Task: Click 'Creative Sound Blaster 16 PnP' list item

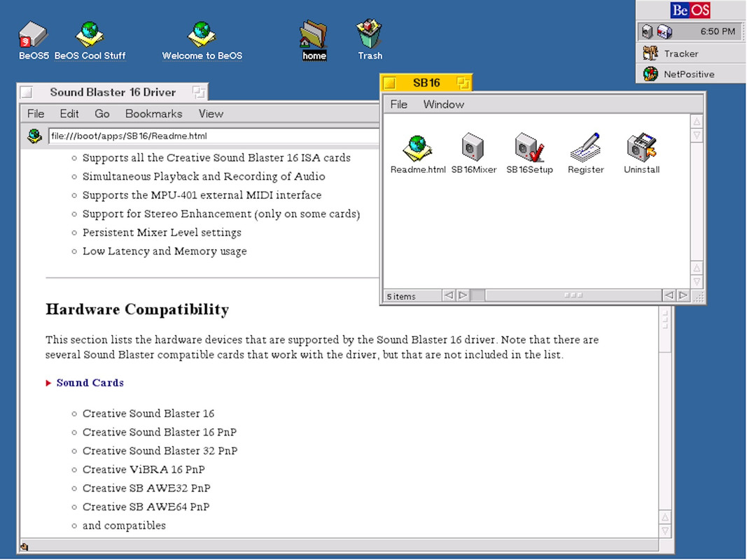Action: tap(160, 433)
